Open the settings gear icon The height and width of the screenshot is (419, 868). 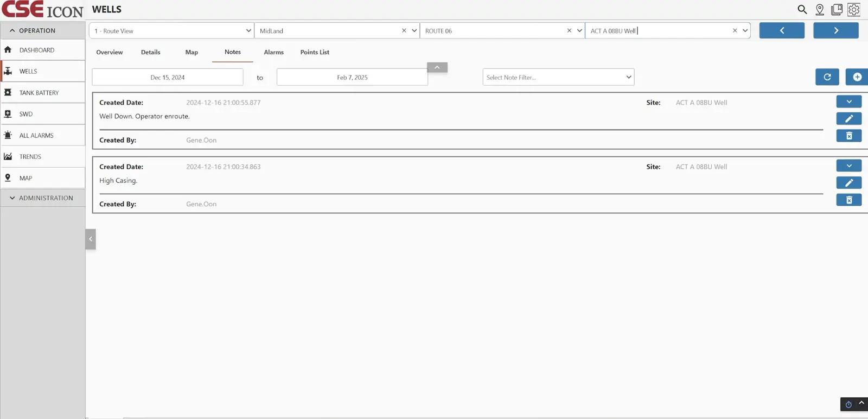pos(854,9)
